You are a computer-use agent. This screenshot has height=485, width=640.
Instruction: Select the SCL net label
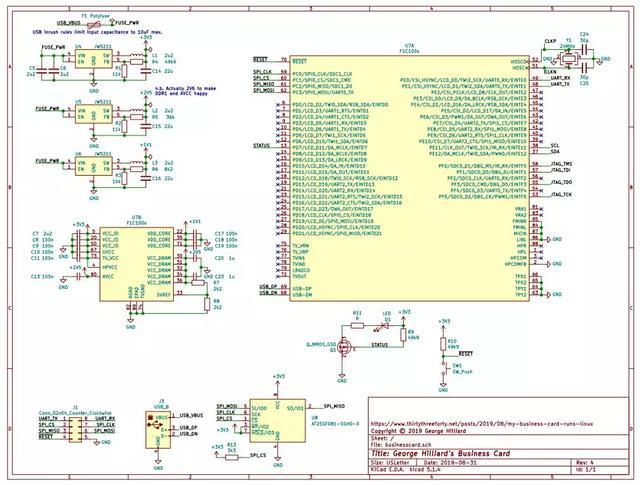click(x=555, y=145)
